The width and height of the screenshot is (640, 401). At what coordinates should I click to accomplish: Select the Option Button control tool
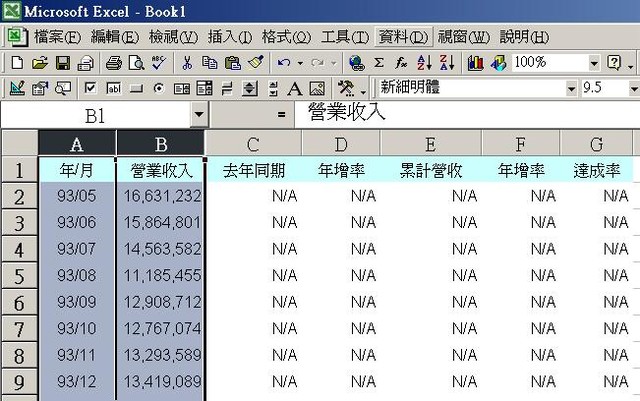tap(159, 88)
